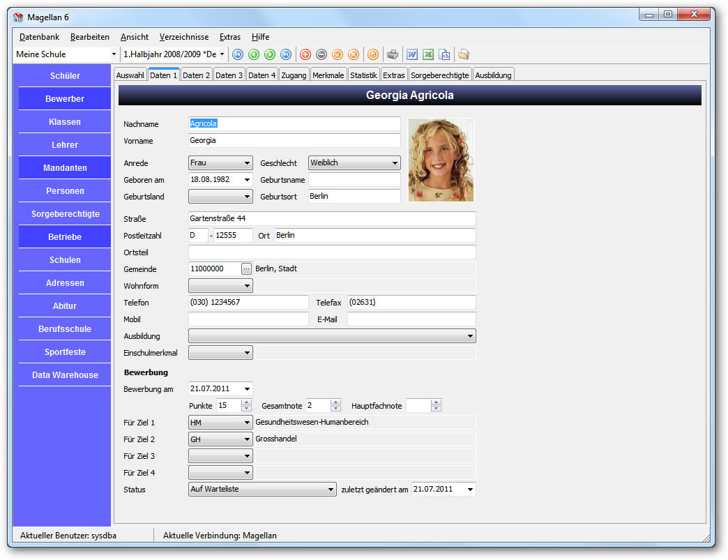
Task: Open Schüler section in sidebar
Action: pyautogui.click(x=65, y=76)
